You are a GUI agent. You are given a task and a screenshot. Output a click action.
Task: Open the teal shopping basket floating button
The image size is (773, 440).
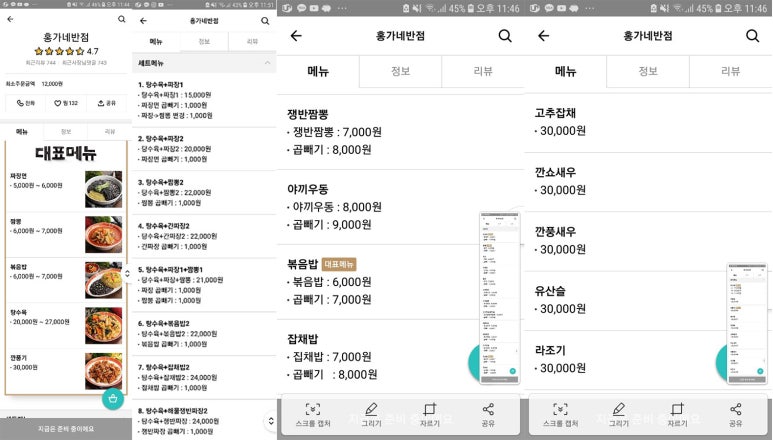pyautogui.click(x=113, y=399)
